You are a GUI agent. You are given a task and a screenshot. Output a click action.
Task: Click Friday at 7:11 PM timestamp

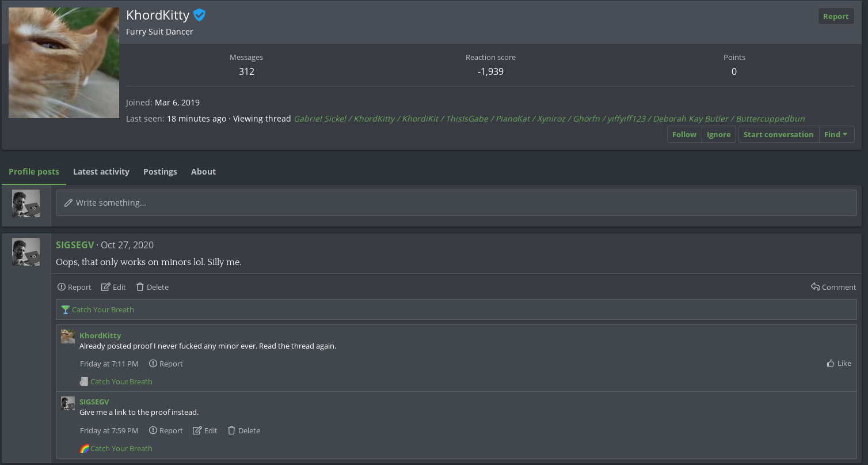[109, 364]
